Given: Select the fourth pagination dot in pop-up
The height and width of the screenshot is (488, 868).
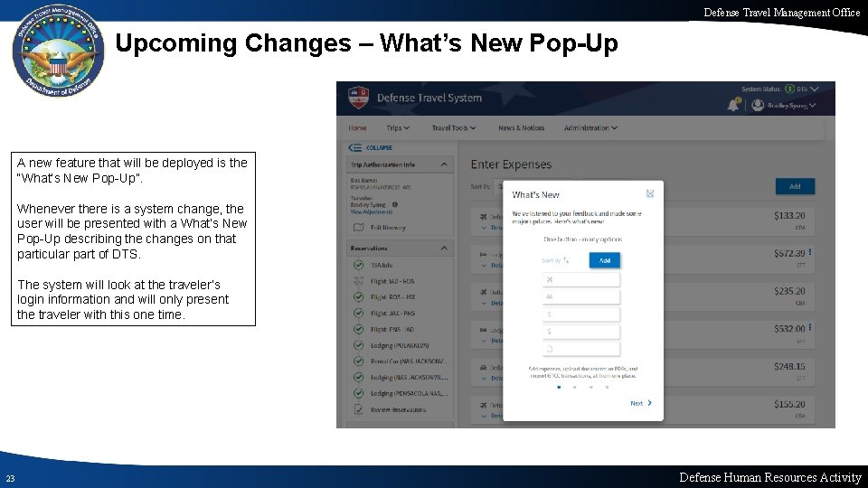Looking at the screenshot, I should 607,388.
